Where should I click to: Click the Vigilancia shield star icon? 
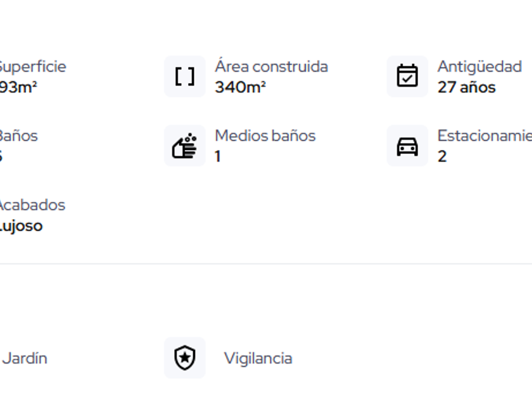(185, 358)
